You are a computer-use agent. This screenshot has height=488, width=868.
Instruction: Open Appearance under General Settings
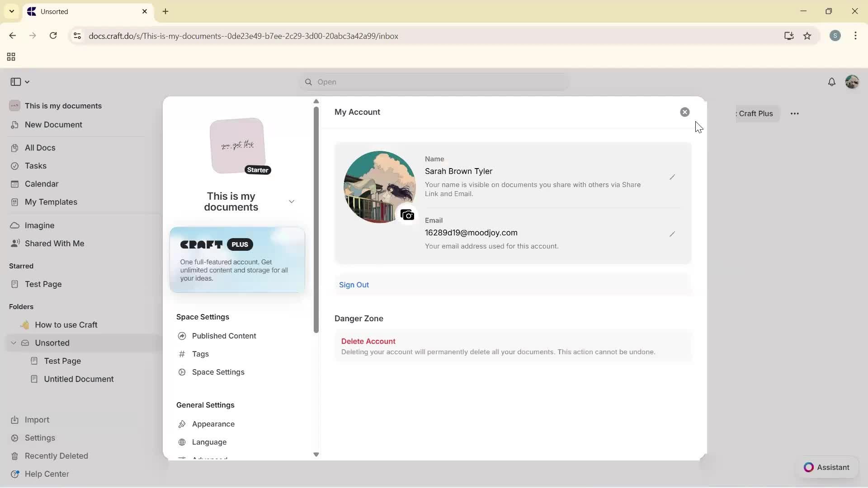pyautogui.click(x=213, y=424)
